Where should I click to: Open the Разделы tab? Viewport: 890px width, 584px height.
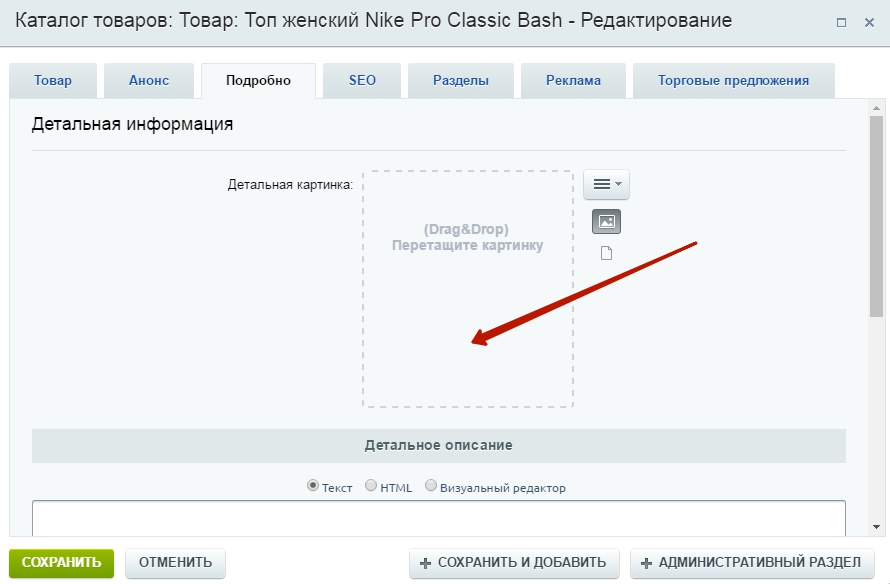(461, 81)
